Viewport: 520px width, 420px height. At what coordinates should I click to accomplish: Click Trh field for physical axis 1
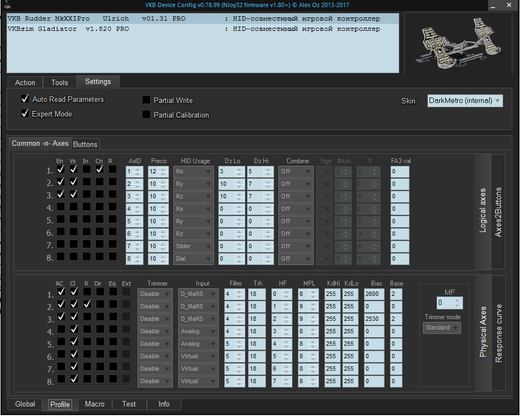click(257, 294)
